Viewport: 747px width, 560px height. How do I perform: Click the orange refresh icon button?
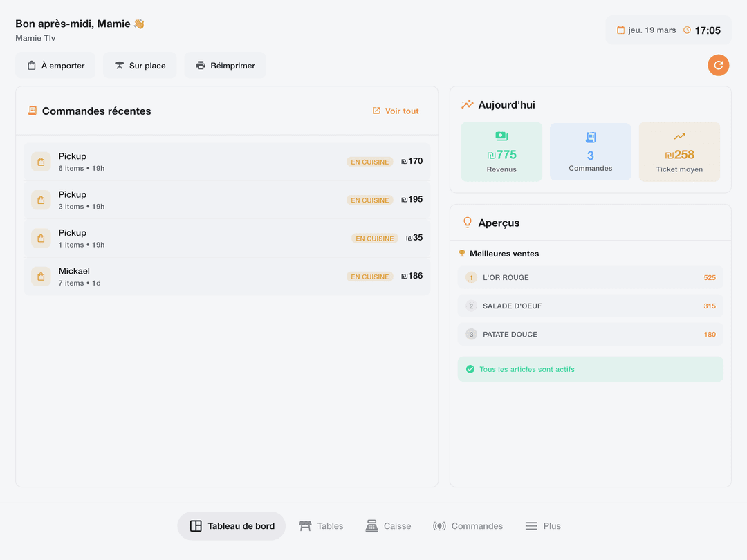719,65
